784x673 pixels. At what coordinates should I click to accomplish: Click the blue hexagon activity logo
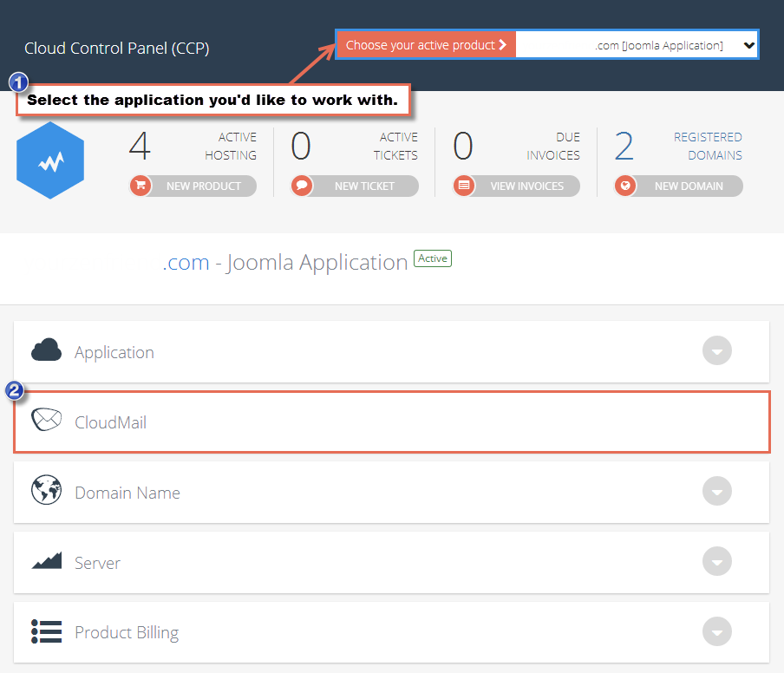point(50,160)
